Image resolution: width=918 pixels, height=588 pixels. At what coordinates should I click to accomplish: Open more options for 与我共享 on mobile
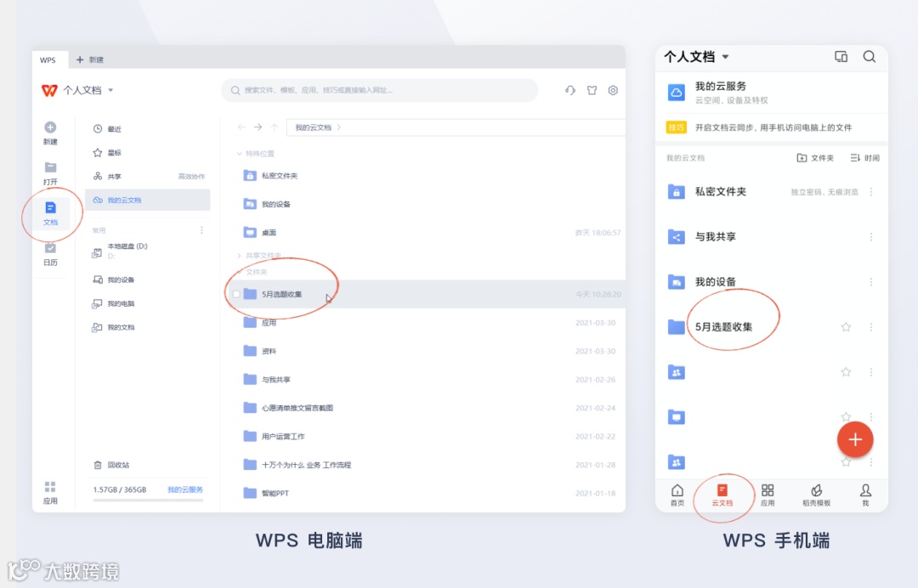(x=871, y=237)
